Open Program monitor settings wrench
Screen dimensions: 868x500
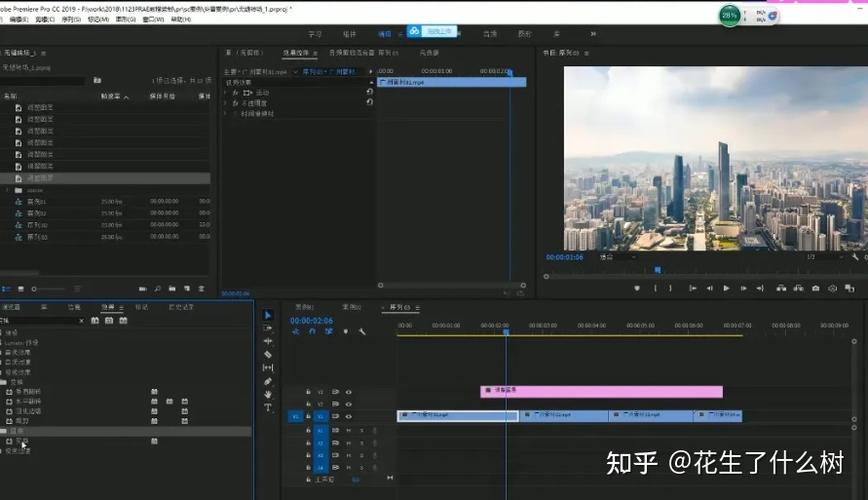[855, 257]
